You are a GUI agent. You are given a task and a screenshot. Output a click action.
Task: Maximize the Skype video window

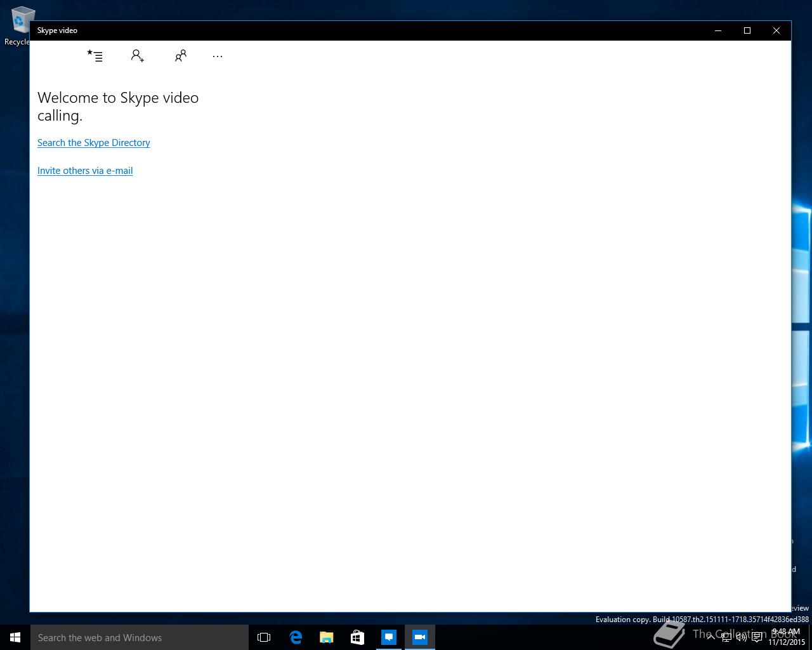coord(747,30)
